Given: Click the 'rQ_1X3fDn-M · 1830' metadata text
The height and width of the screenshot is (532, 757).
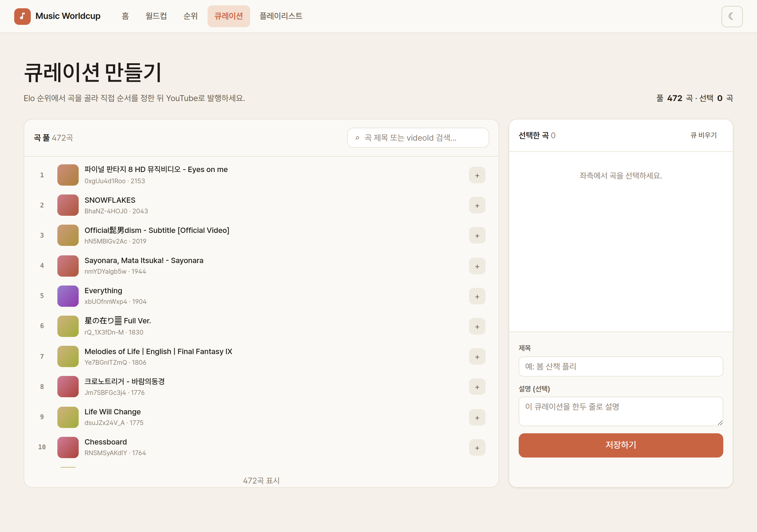Looking at the screenshot, I should point(114,332).
